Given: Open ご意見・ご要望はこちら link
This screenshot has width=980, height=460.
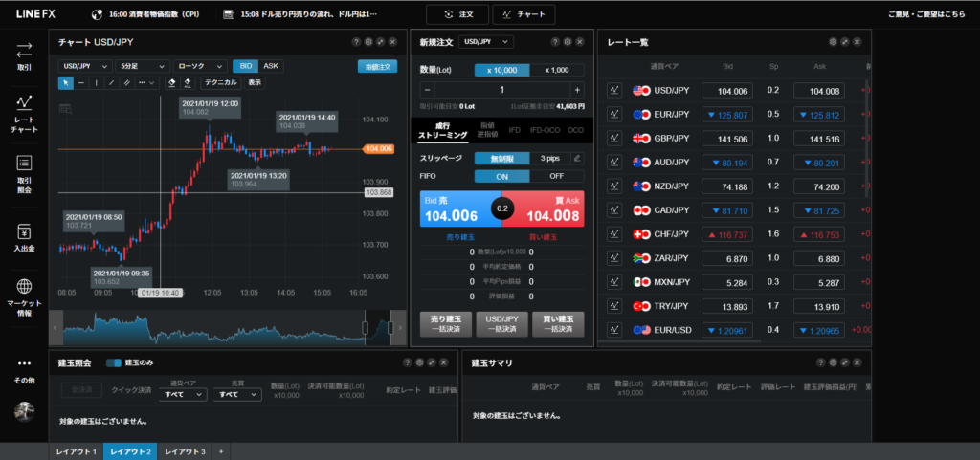Looking at the screenshot, I should (926, 14).
